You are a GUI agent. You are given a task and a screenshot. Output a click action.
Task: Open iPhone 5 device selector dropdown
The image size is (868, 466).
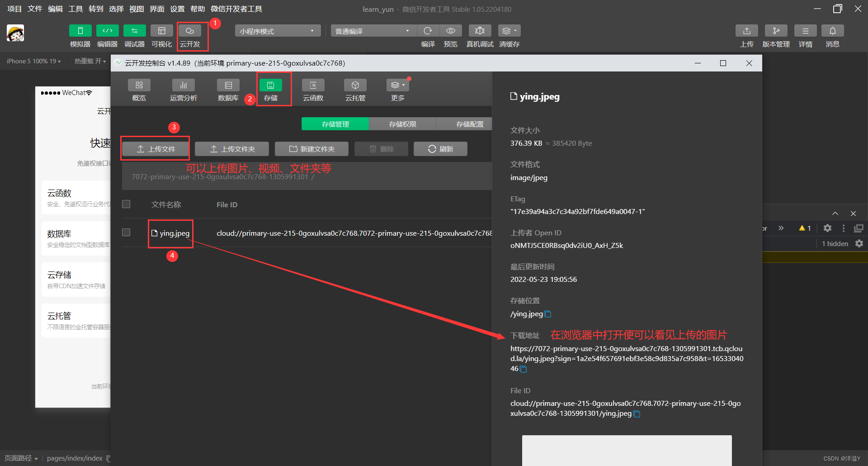33,61
